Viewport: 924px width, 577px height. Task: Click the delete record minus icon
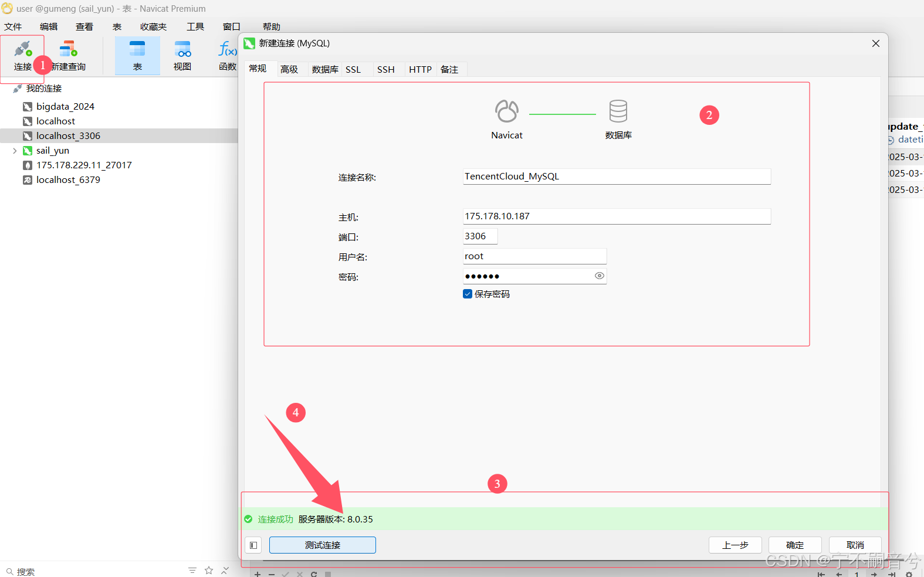tap(272, 574)
